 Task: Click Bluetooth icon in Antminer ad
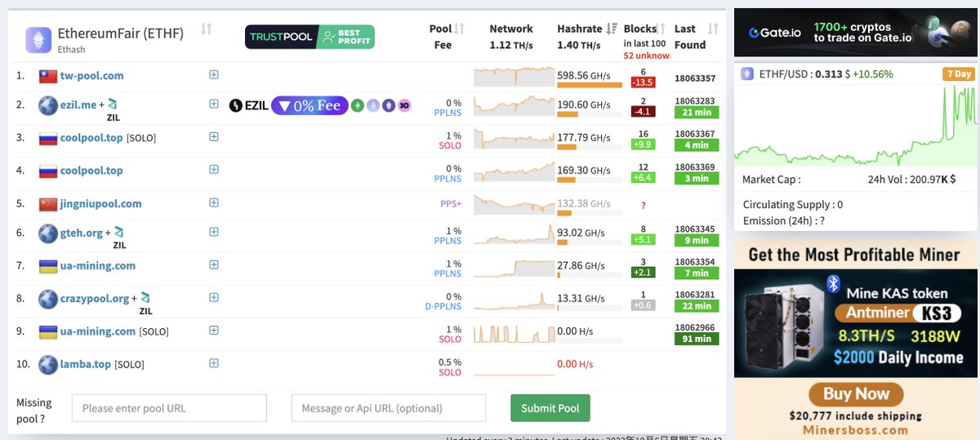834,283
